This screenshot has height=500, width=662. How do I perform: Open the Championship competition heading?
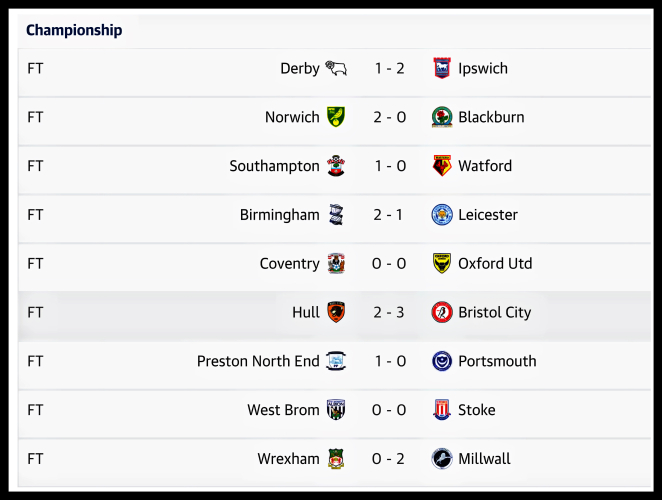coord(74,30)
